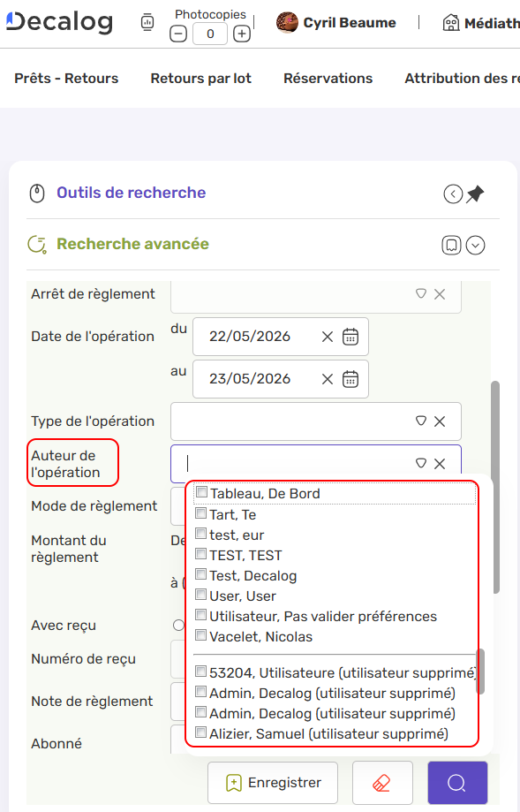Screen dimensions: 520x812
Task: Decrease photocopies count with minus button
Action: (x=178, y=34)
